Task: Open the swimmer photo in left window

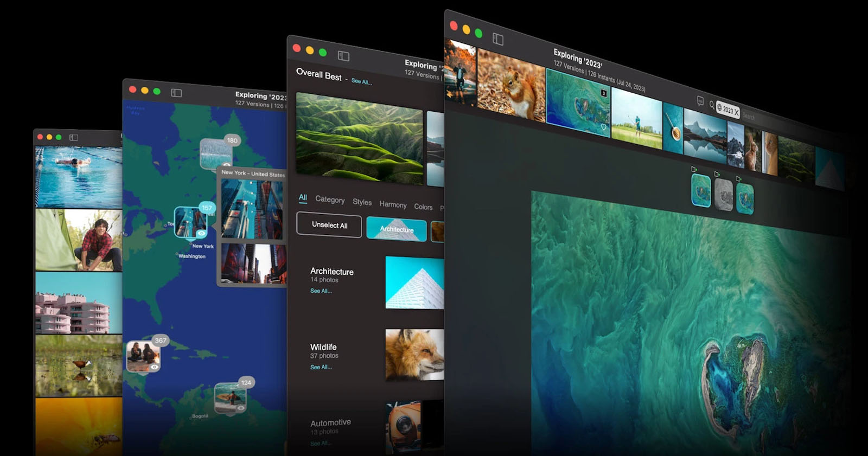Action: coord(79,177)
